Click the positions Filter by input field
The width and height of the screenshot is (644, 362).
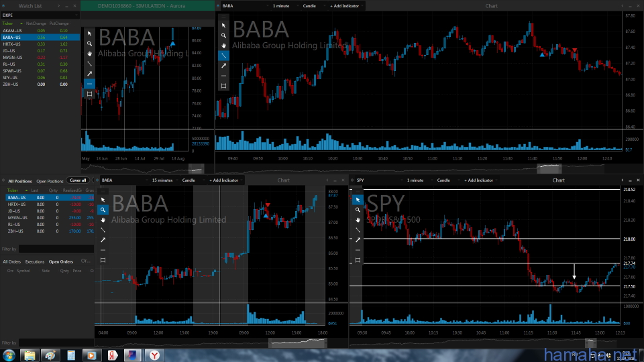click(56, 249)
